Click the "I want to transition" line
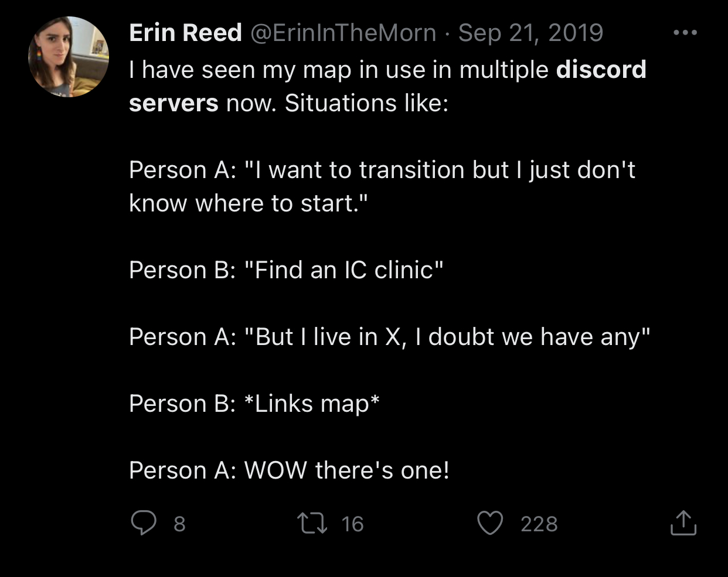The height and width of the screenshot is (577, 728). pos(381,170)
